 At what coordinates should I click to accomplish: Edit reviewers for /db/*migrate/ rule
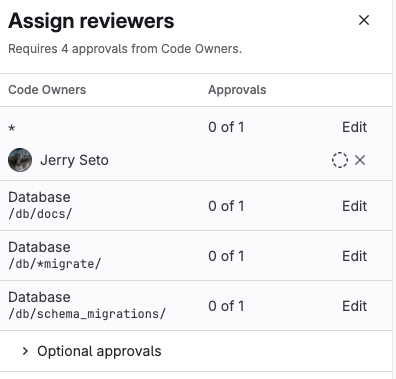pyautogui.click(x=354, y=256)
